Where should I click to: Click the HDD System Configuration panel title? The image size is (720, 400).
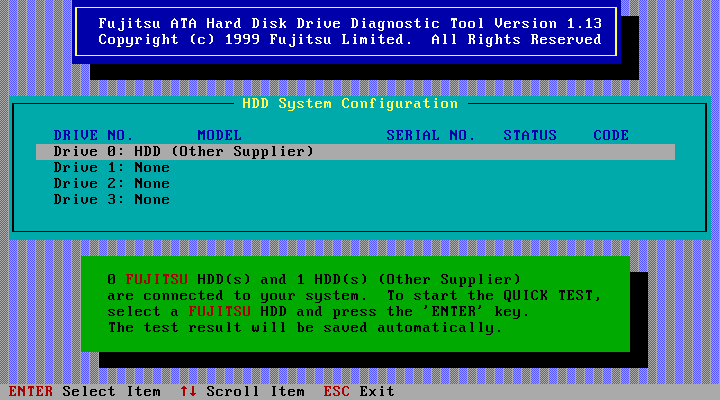point(350,104)
